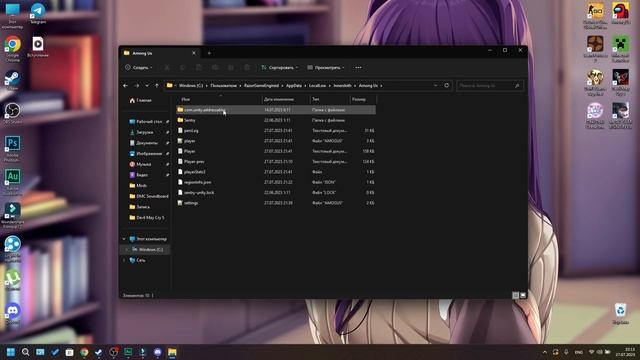Show hidden system tray icons chevron
The width and height of the screenshot is (640, 360).
[544, 352]
